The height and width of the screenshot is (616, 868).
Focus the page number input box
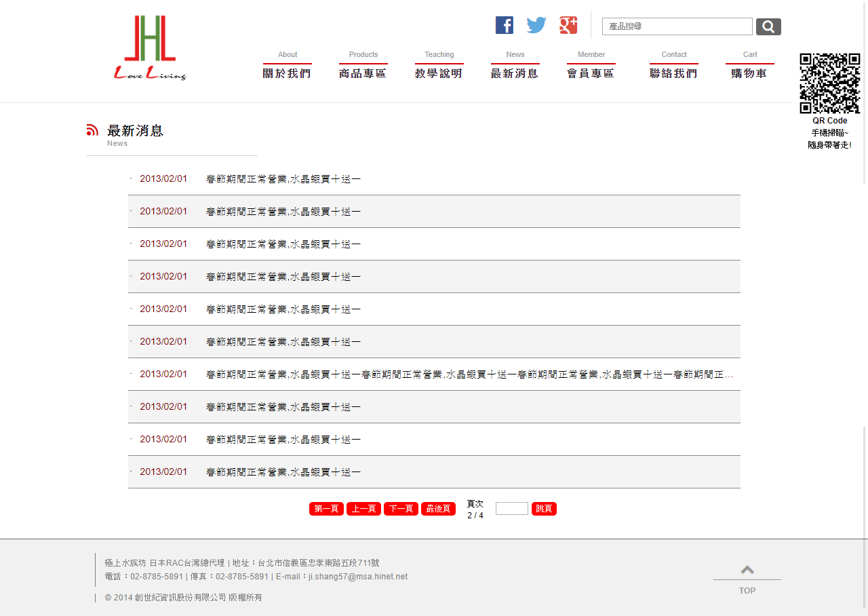(512, 508)
